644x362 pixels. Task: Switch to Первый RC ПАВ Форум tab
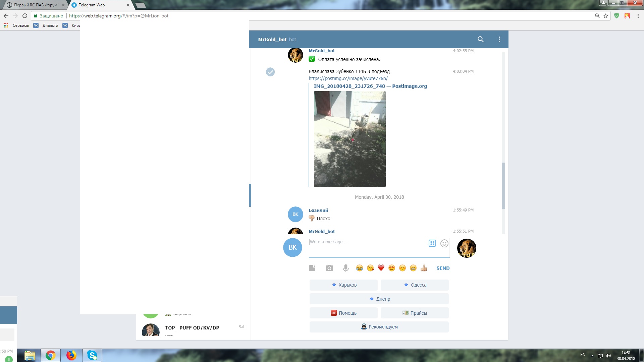click(35, 5)
